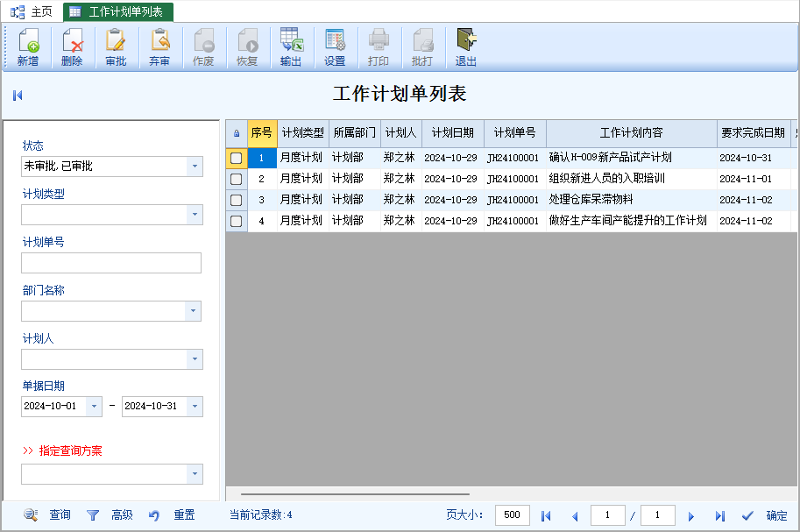
Task: Click the 弃审 (unapprove) toolbar icon
Action: click(159, 47)
